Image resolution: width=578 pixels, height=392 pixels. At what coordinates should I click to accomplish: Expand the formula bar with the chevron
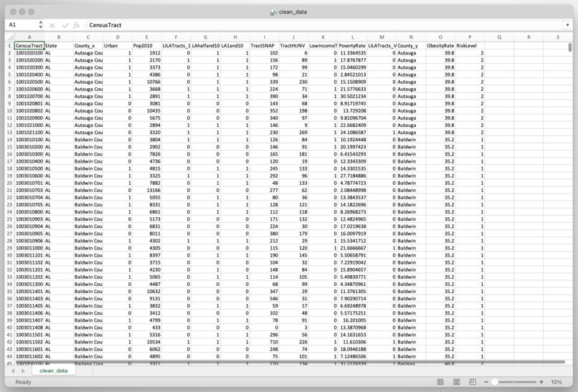pos(567,25)
